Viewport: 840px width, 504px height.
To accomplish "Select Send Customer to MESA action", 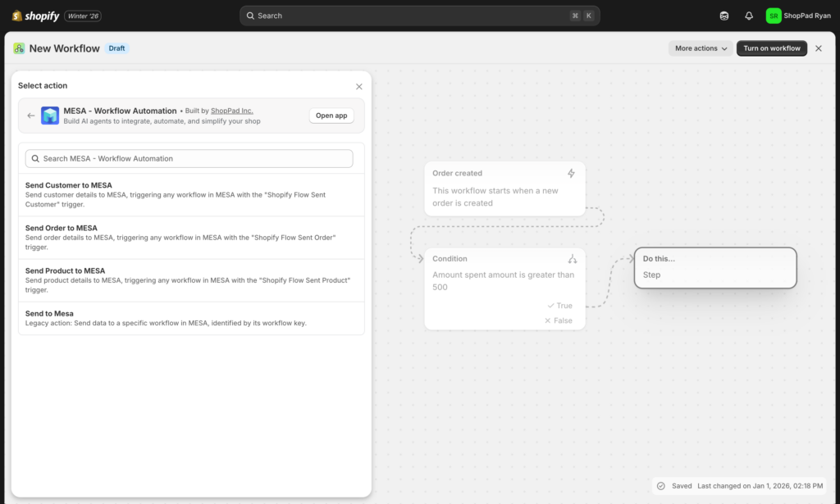I will pos(191,195).
